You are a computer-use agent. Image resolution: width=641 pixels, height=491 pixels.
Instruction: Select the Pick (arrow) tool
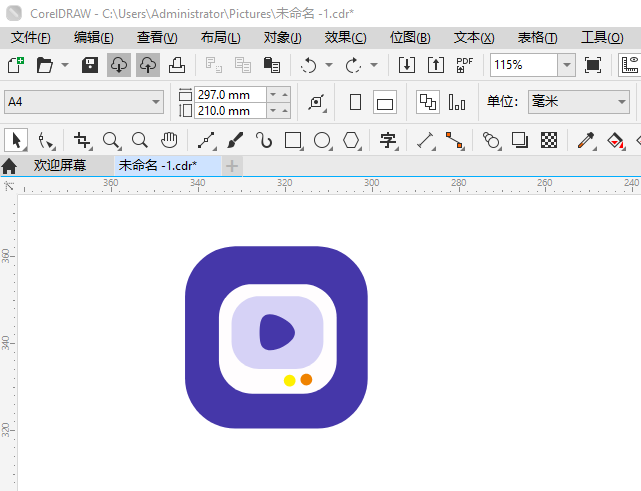coord(16,140)
